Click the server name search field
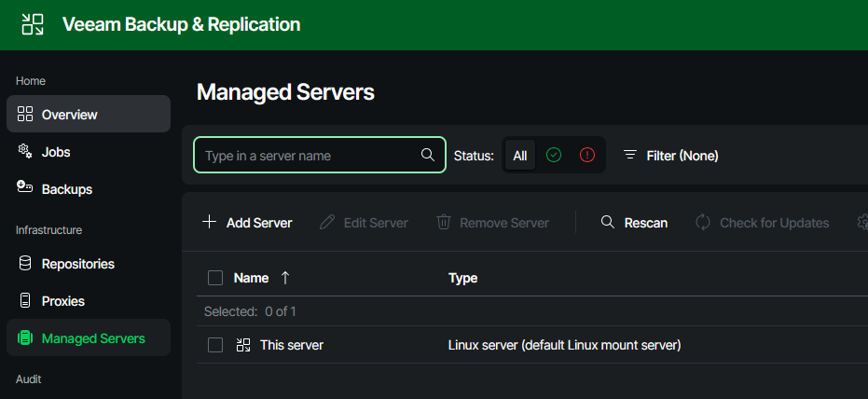 (x=308, y=156)
